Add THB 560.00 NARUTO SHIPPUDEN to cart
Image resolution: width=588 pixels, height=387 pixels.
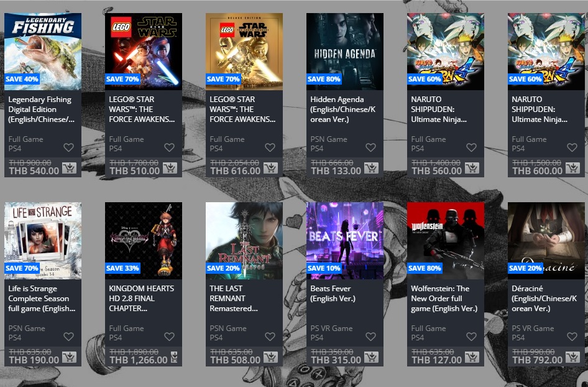pyautogui.click(x=472, y=168)
